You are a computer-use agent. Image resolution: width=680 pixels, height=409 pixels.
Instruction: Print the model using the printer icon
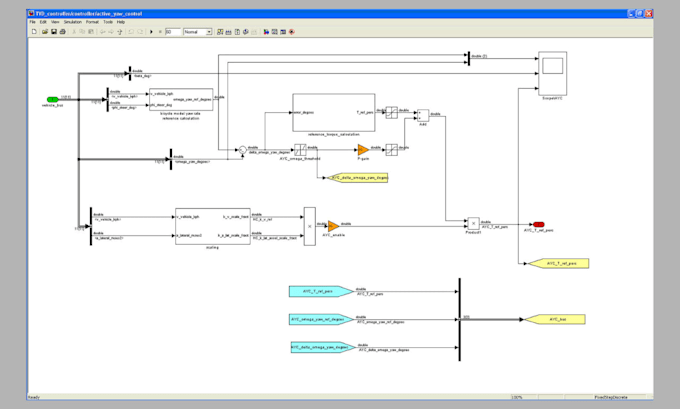pyautogui.click(x=62, y=32)
